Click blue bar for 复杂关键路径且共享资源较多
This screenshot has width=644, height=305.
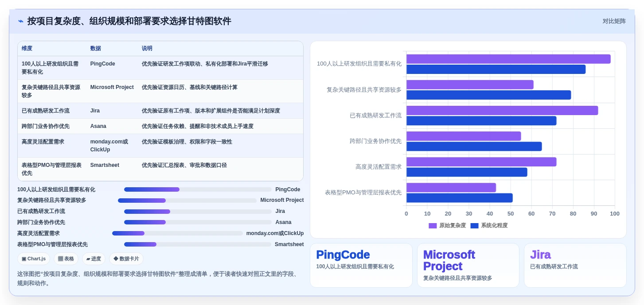(x=489, y=95)
